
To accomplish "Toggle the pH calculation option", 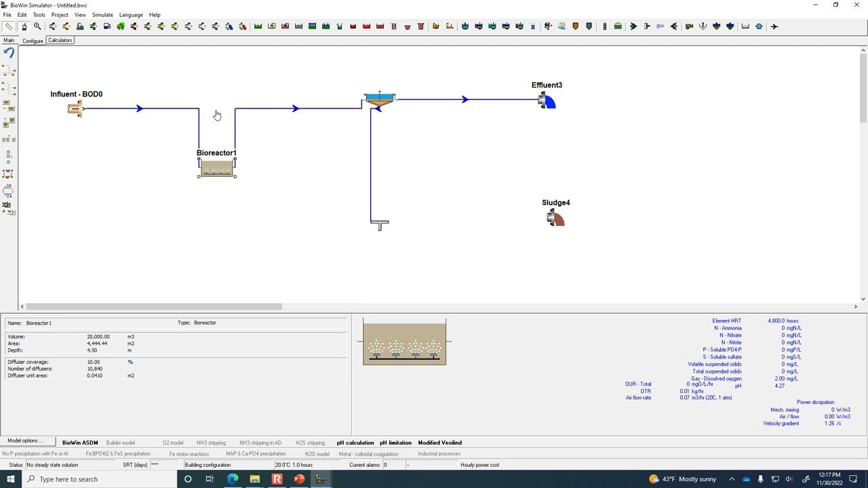I will pos(355,443).
